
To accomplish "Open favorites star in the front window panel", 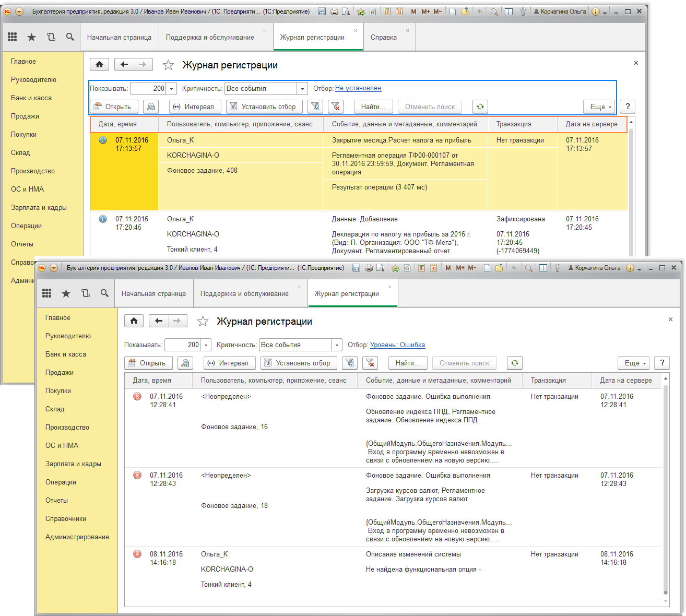I will click(66, 293).
